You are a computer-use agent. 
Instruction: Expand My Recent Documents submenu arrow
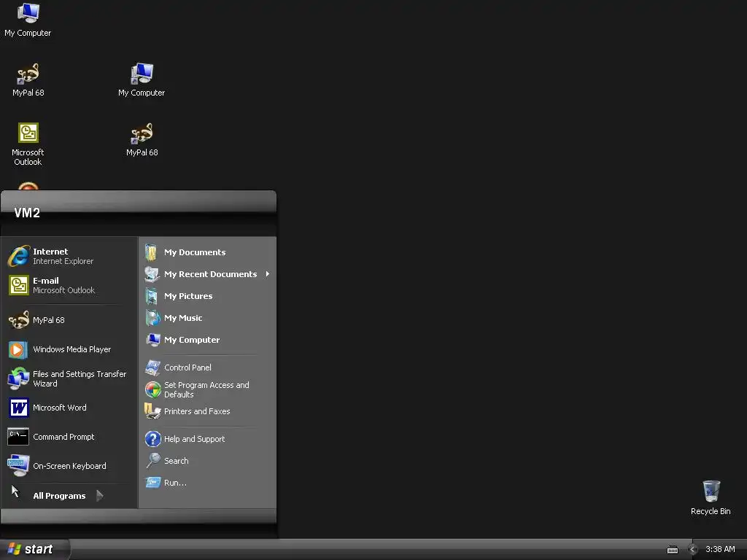268,274
